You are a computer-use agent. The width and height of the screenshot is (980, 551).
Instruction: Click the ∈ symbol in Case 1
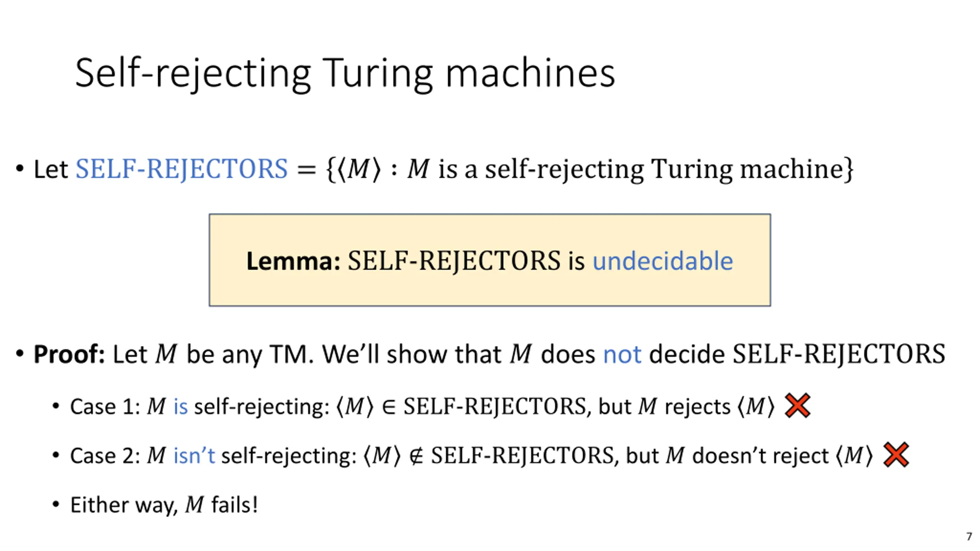pos(389,406)
